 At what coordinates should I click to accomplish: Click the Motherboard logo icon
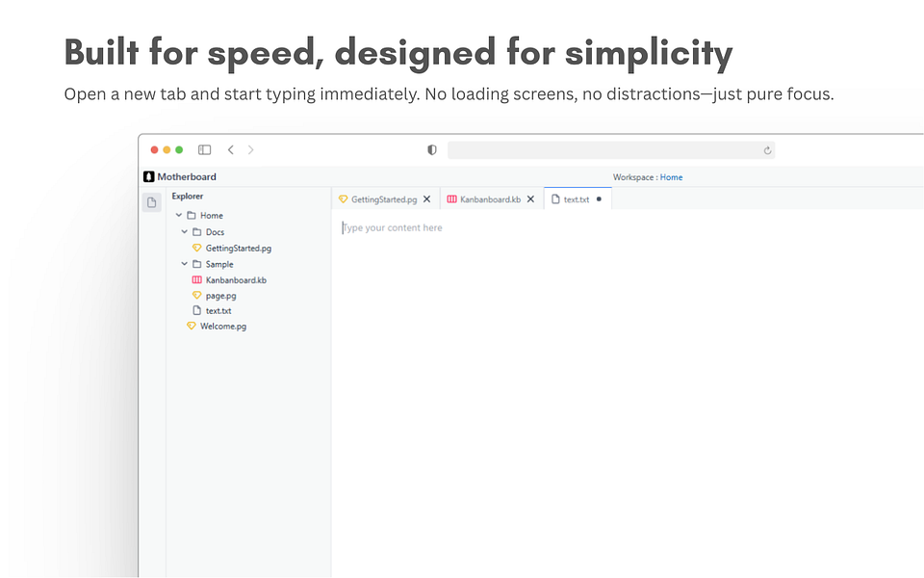[x=149, y=176]
